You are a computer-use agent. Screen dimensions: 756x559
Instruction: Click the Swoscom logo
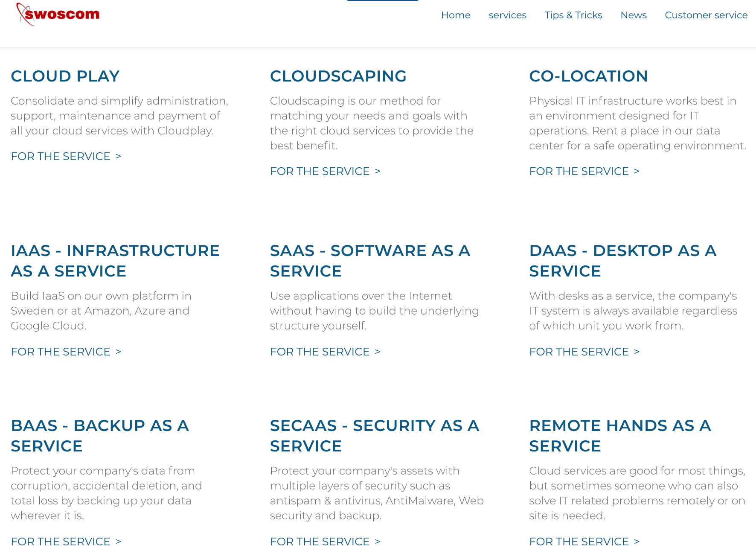pos(58,14)
